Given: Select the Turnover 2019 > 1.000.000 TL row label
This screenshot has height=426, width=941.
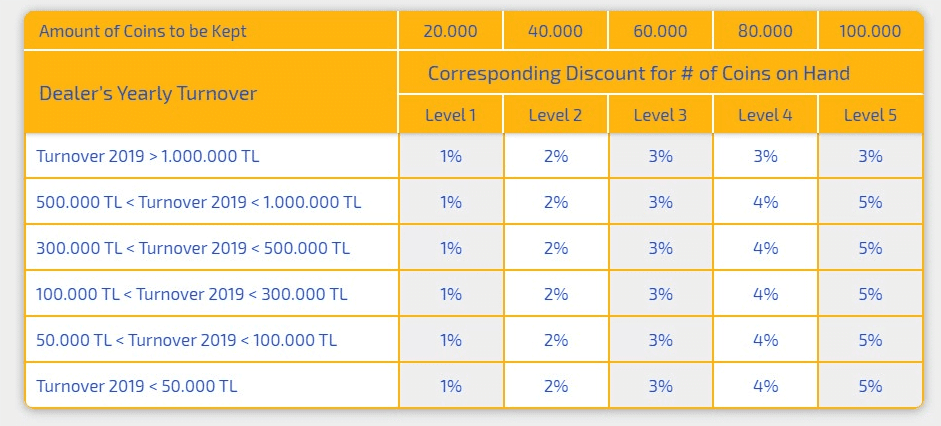Looking at the screenshot, I should pos(148,156).
